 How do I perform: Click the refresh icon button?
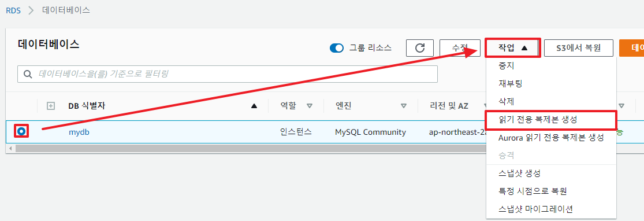tap(420, 48)
